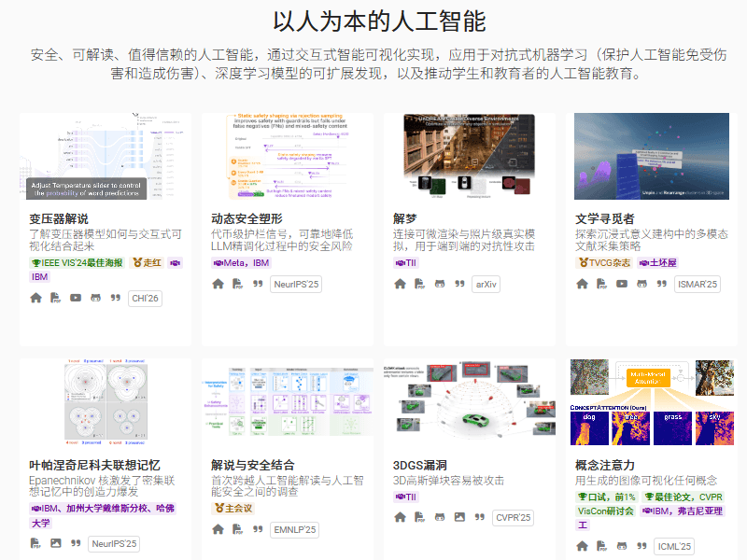
Task: Open PDF icon on 解说与安全结合 card
Action: 238,529
